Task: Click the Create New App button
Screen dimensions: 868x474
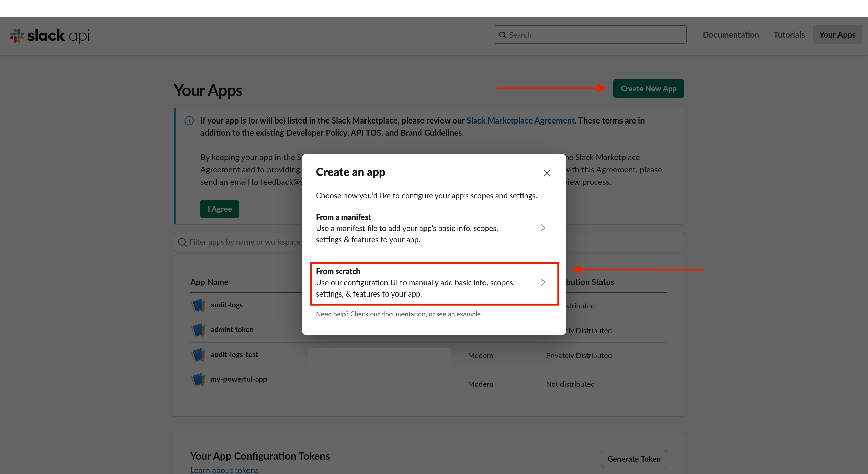Action: [648, 89]
